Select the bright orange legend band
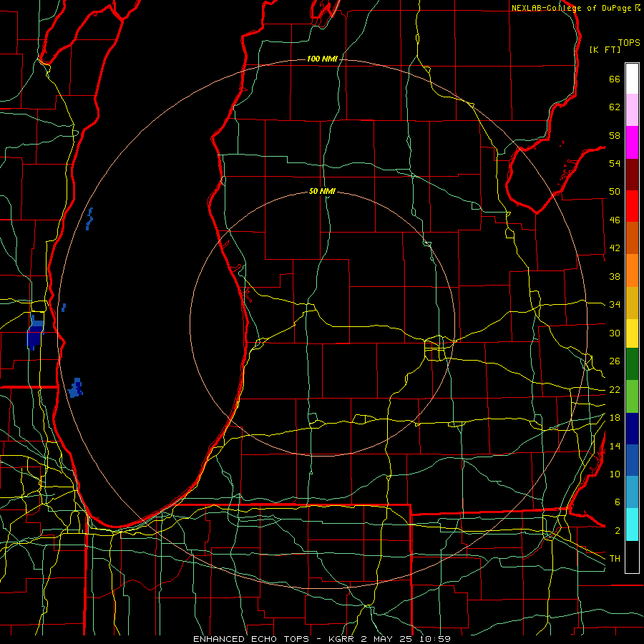The image size is (644, 644). click(x=632, y=270)
